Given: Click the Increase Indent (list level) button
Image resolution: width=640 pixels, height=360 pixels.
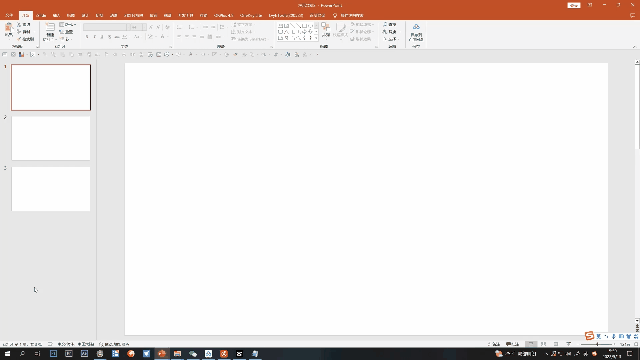Looking at the screenshot, I should [213, 27].
